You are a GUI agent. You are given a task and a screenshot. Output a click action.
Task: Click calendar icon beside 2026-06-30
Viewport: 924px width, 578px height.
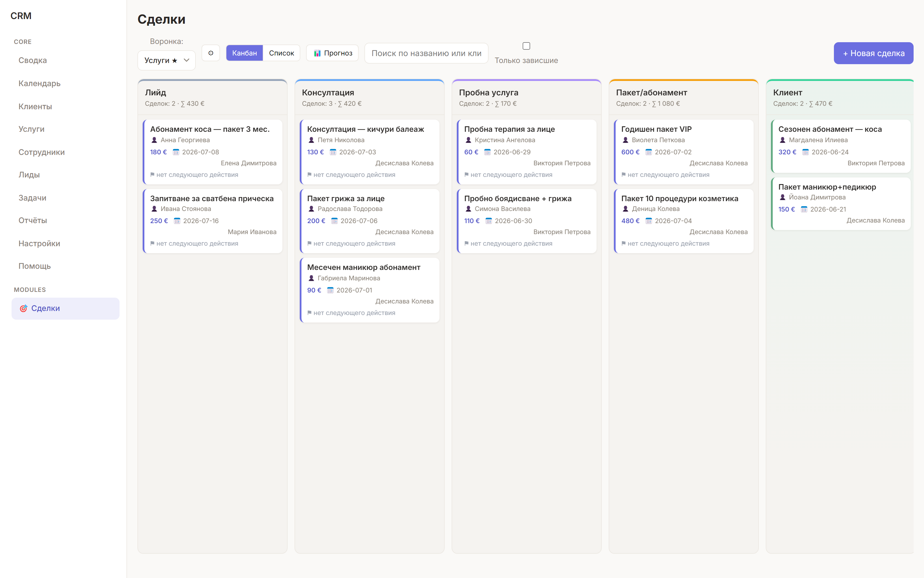pos(489,221)
